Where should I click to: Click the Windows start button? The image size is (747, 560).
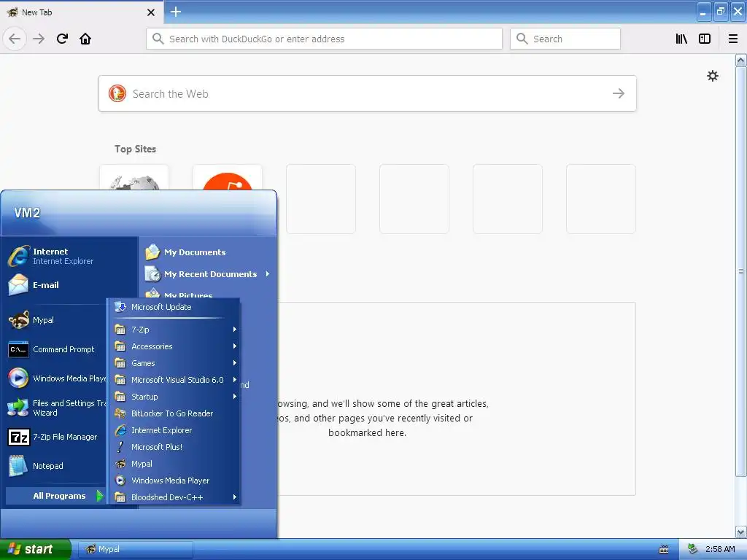coord(35,549)
